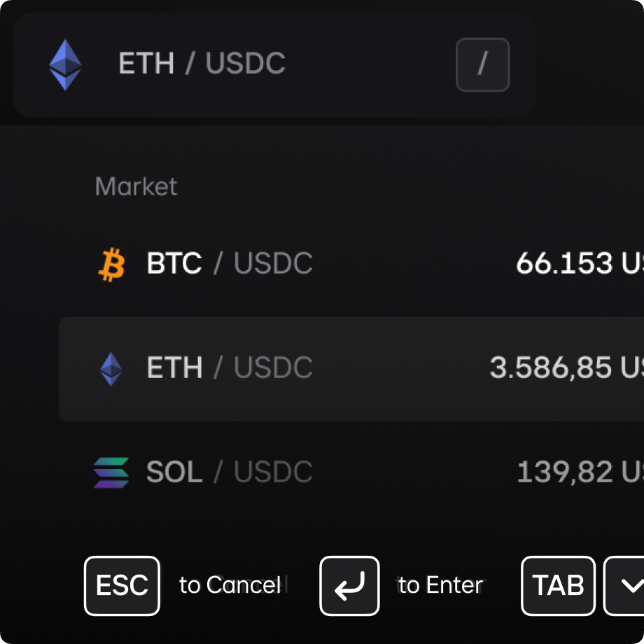Click the Enter return arrow key icon
Image resolution: width=644 pixels, height=644 pixels.
349,586
